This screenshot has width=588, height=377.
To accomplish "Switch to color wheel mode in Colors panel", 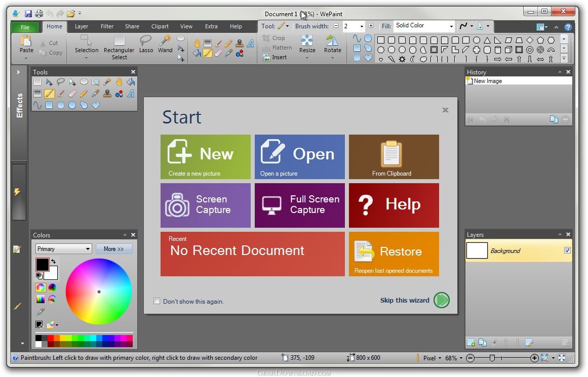I will [41, 287].
